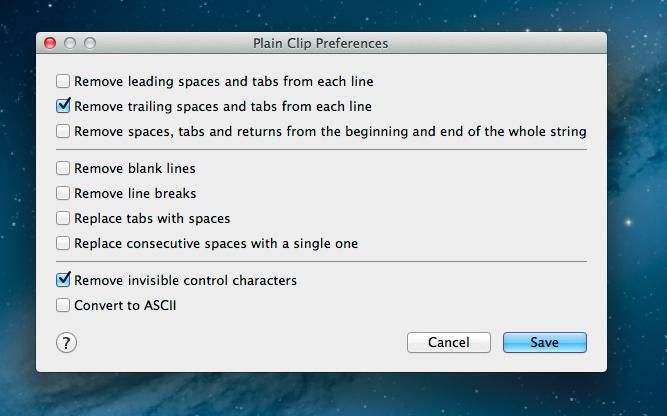
Task: Minimize the preferences window
Action: 70,44
